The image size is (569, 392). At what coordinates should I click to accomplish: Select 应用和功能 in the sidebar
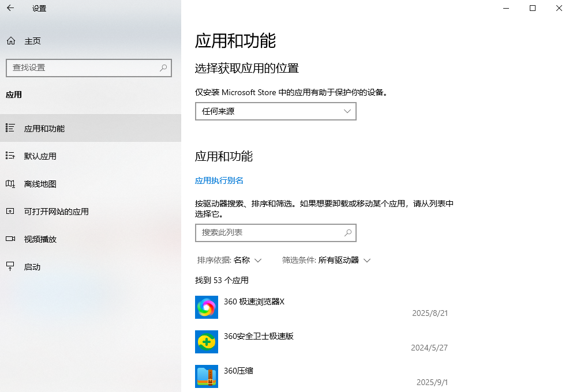(x=44, y=129)
